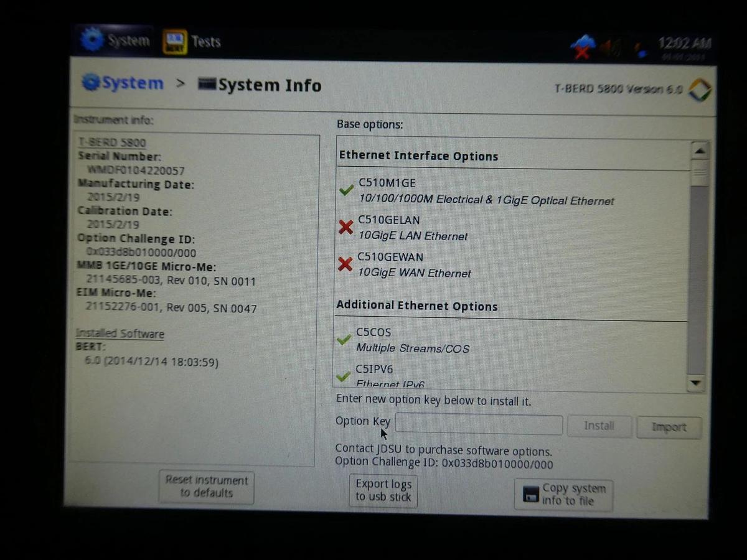This screenshot has height=560, width=747.
Task: Click the System breadcrumb gear icon
Action: coord(91,82)
